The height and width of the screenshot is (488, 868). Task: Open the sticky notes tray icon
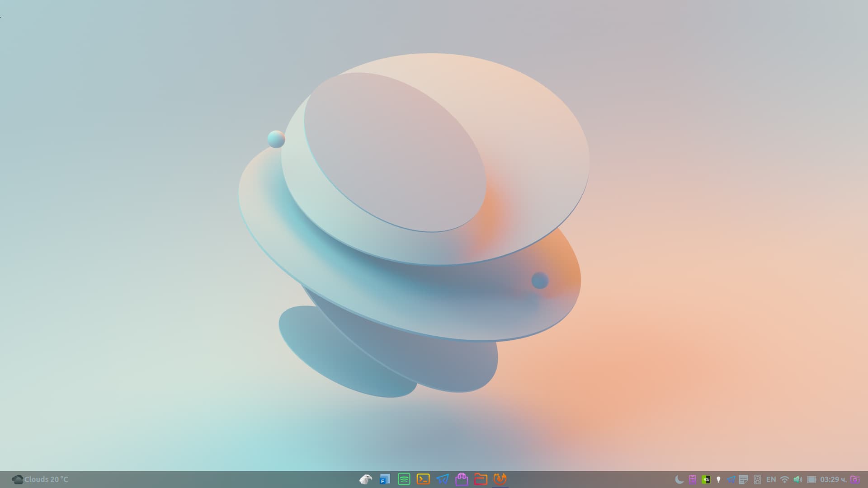pos(743,479)
